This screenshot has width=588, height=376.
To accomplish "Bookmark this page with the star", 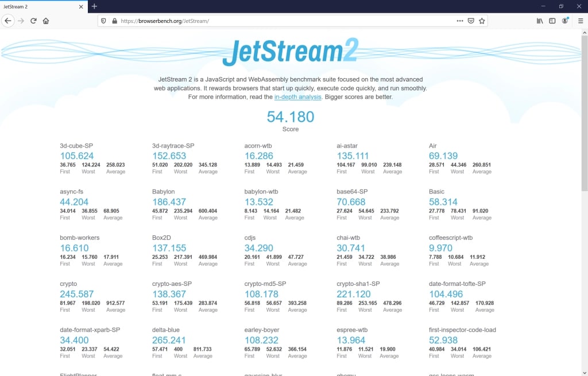I will pyautogui.click(x=482, y=21).
